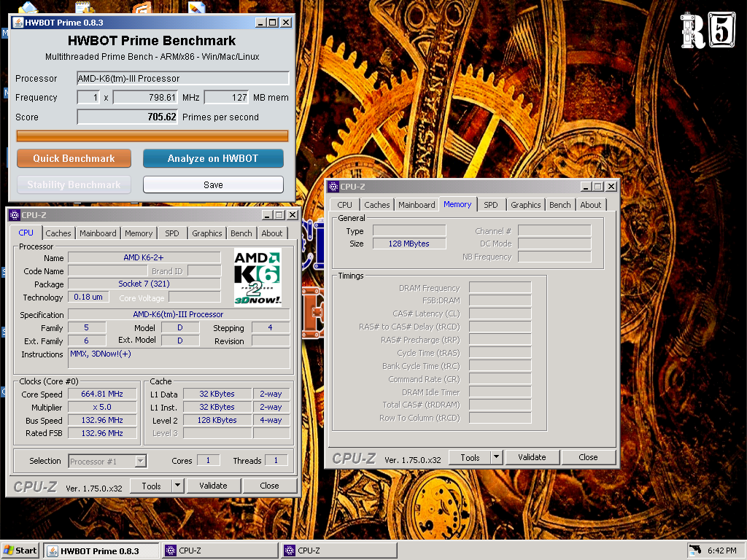The image size is (747, 560).
Task: Click the MMX, 3DNow!(+) instructions field
Action: tap(179, 358)
